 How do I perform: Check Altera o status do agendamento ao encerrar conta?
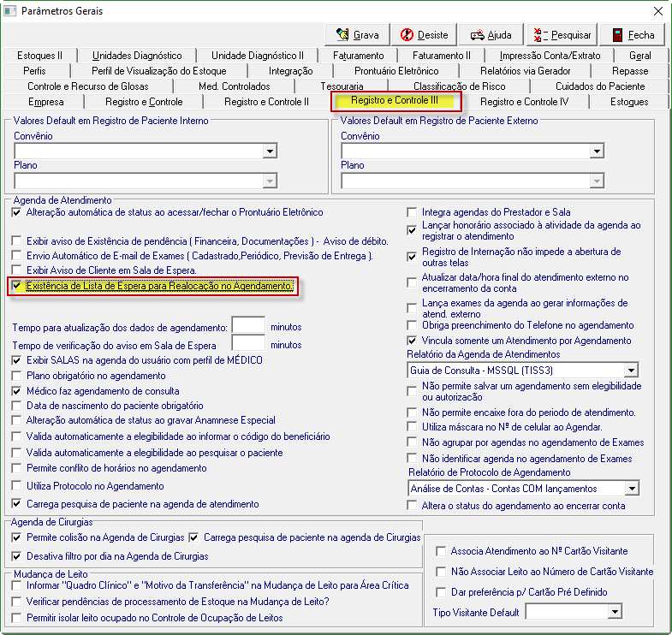412,506
